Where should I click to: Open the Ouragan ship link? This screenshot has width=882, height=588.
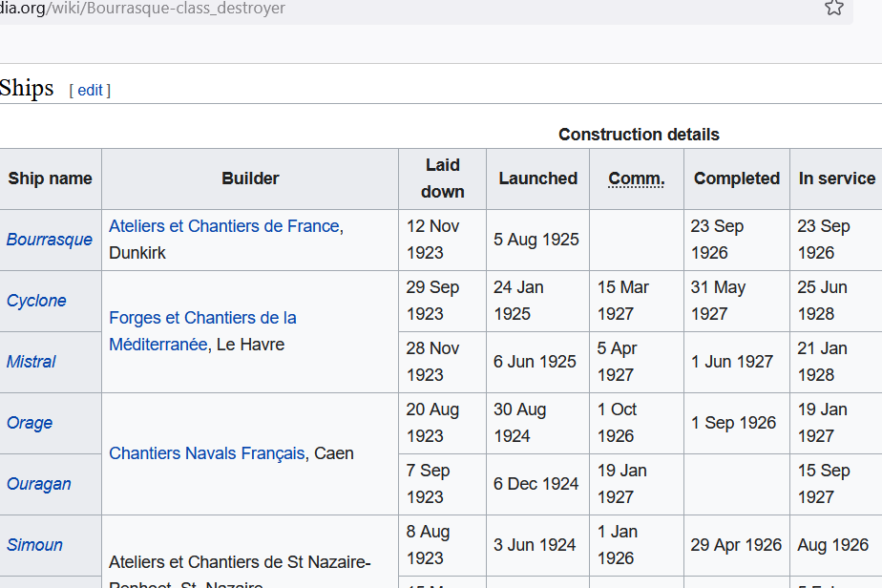39,484
